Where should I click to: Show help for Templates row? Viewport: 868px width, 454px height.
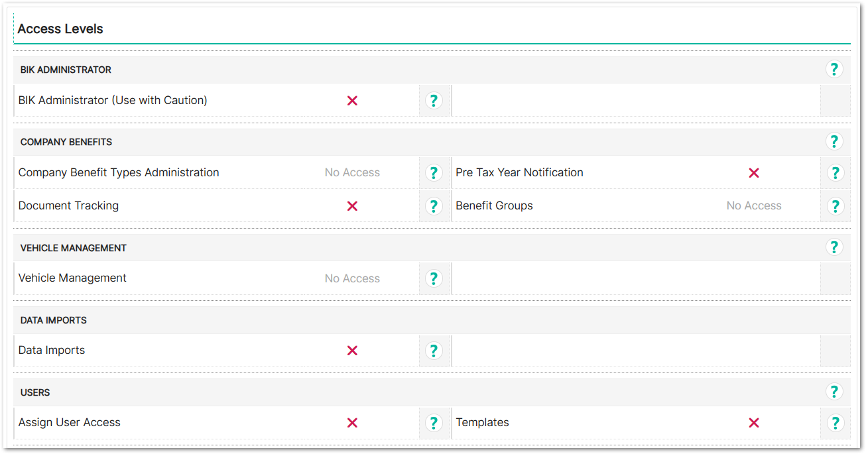(836, 423)
